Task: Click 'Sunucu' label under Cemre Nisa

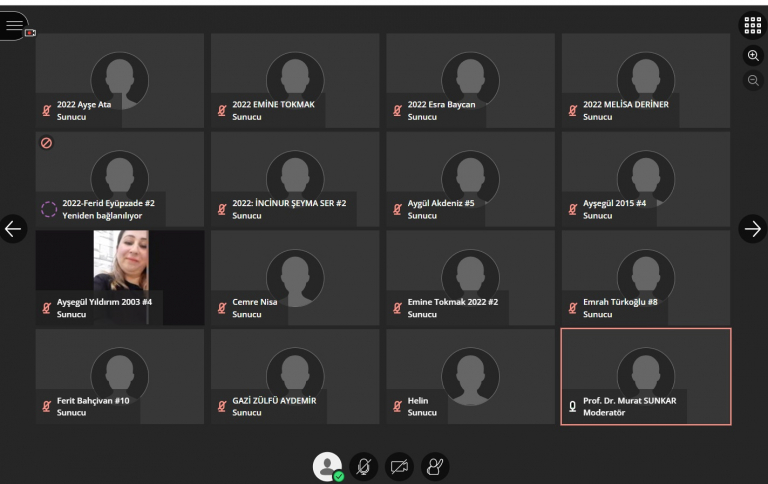Action: 246,314
